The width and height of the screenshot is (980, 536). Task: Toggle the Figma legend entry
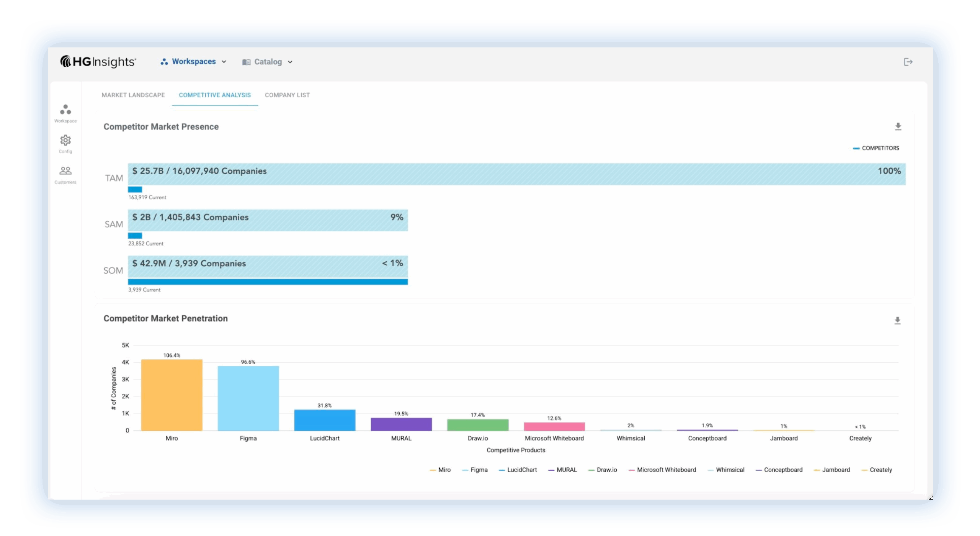point(475,470)
